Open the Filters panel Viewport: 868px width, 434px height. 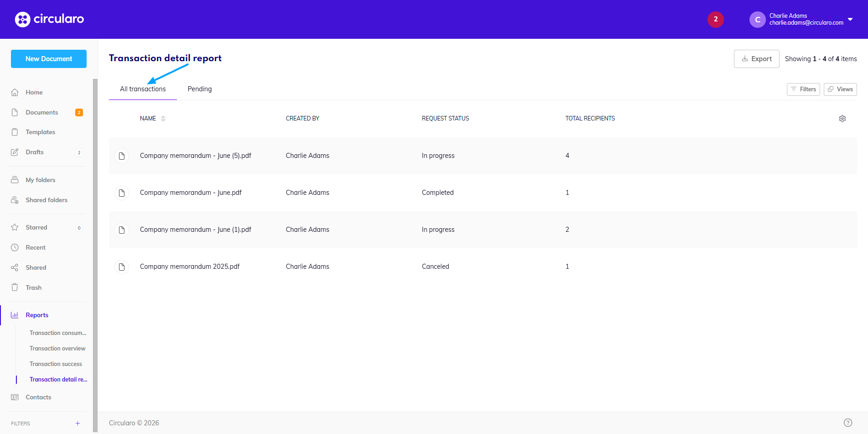803,89
